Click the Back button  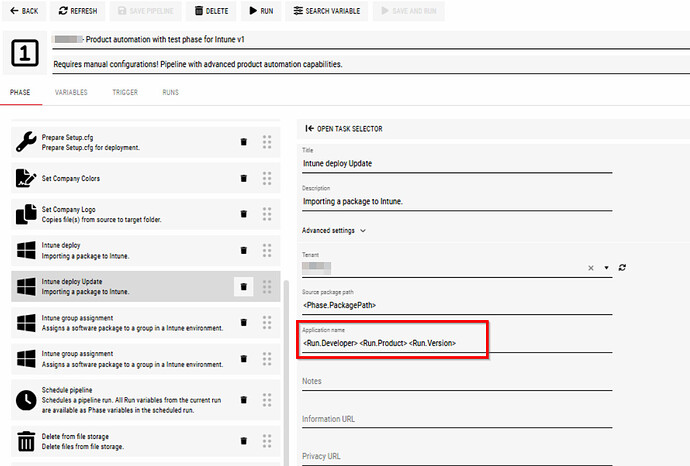[23, 11]
